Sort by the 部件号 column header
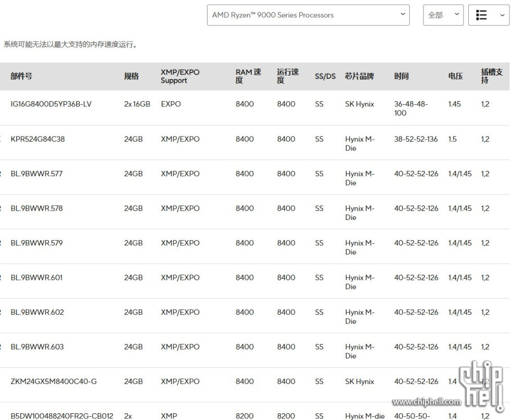 (21, 76)
